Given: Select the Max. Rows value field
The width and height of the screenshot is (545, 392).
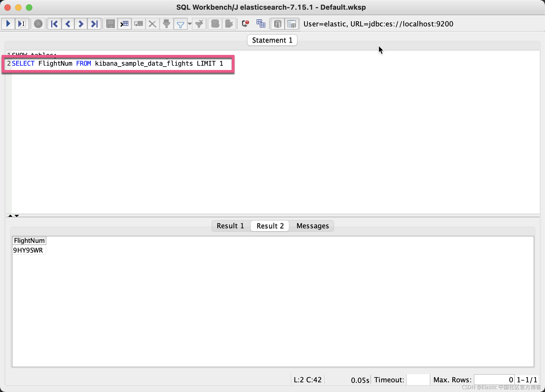Looking at the screenshot, I should [x=494, y=379].
